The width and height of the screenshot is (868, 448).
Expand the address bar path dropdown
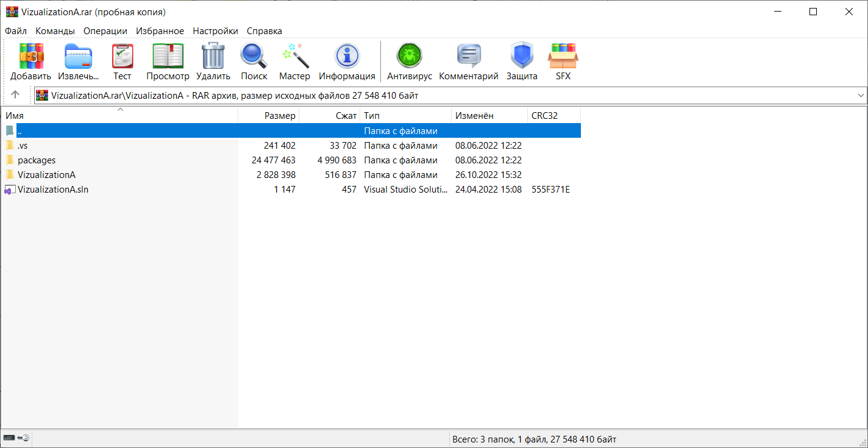click(x=861, y=95)
